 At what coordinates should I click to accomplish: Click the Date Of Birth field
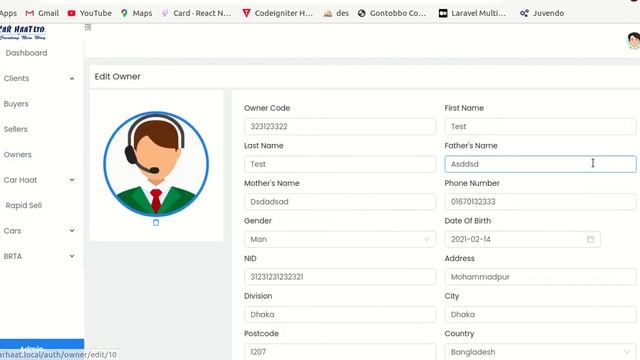point(522,239)
